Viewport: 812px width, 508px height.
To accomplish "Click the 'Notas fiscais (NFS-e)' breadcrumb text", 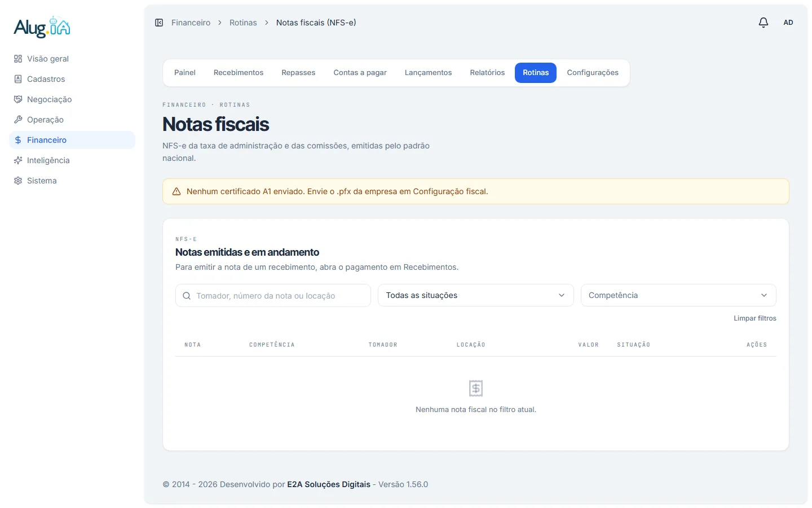I will [x=316, y=23].
